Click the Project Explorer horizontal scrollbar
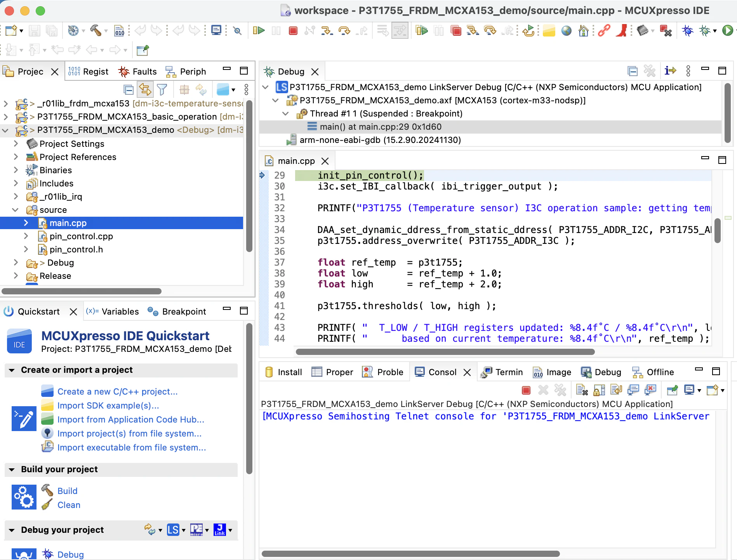 point(82,291)
